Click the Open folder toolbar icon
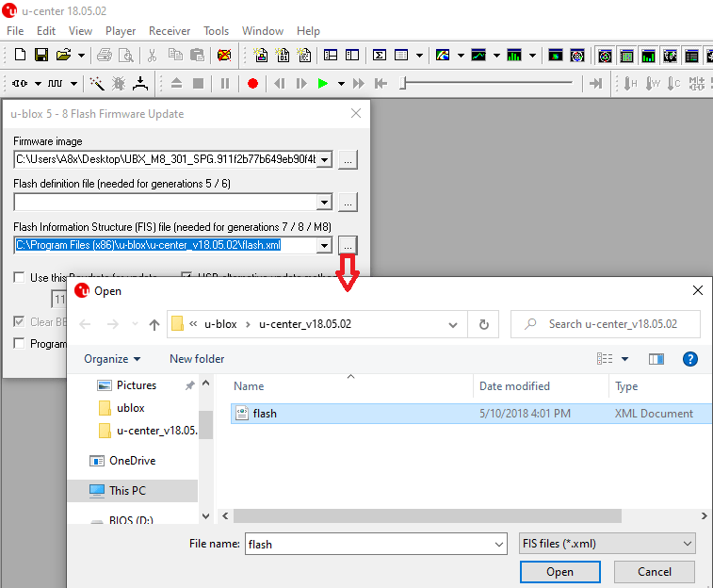The height and width of the screenshot is (588, 713). (x=64, y=55)
